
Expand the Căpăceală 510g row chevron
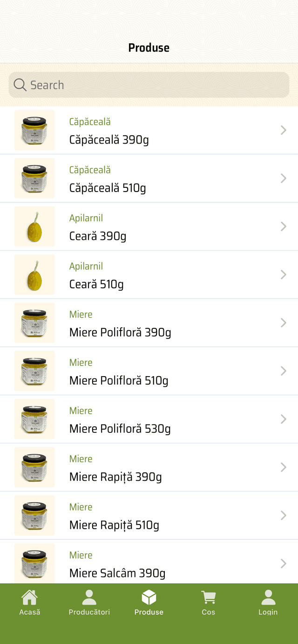click(283, 179)
